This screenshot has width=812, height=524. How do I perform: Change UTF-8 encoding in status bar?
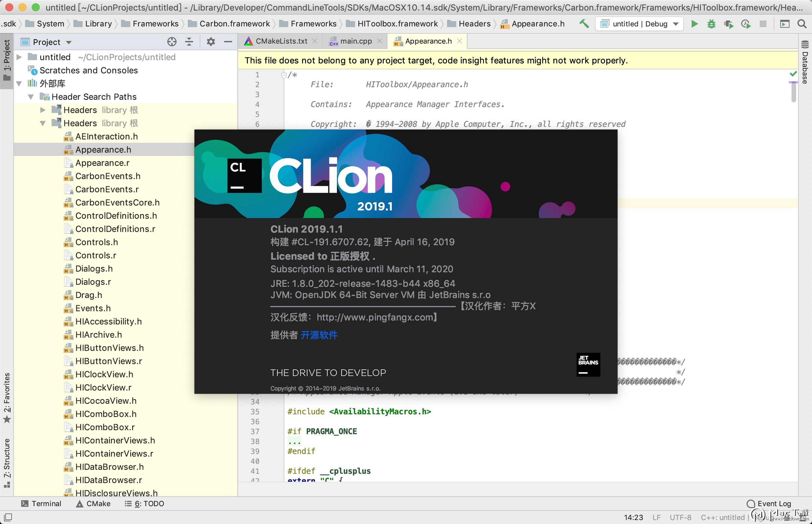681,517
